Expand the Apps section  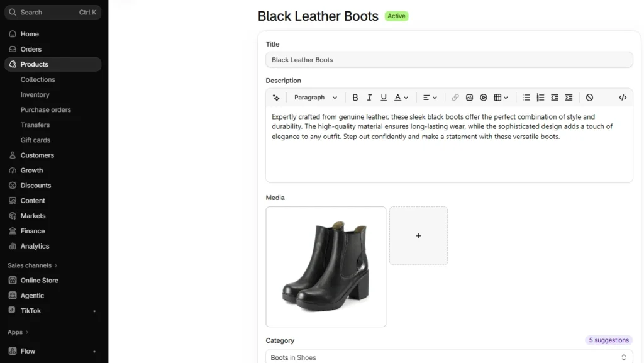pyautogui.click(x=18, y=332)
